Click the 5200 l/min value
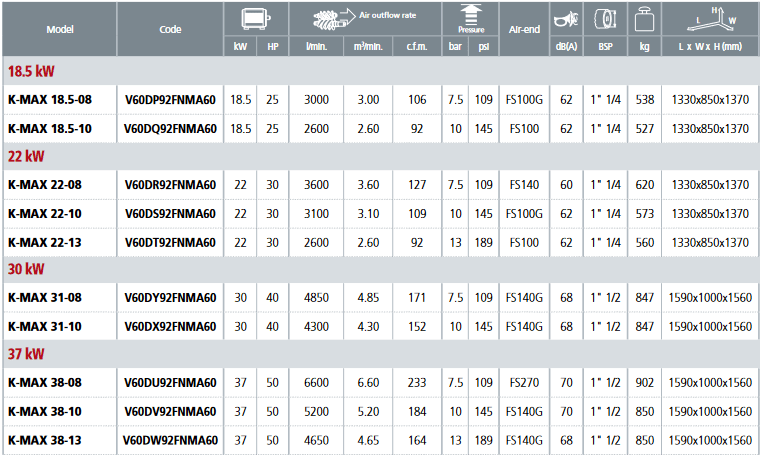This screenshot has width=762, height=458. pos(316,411)
